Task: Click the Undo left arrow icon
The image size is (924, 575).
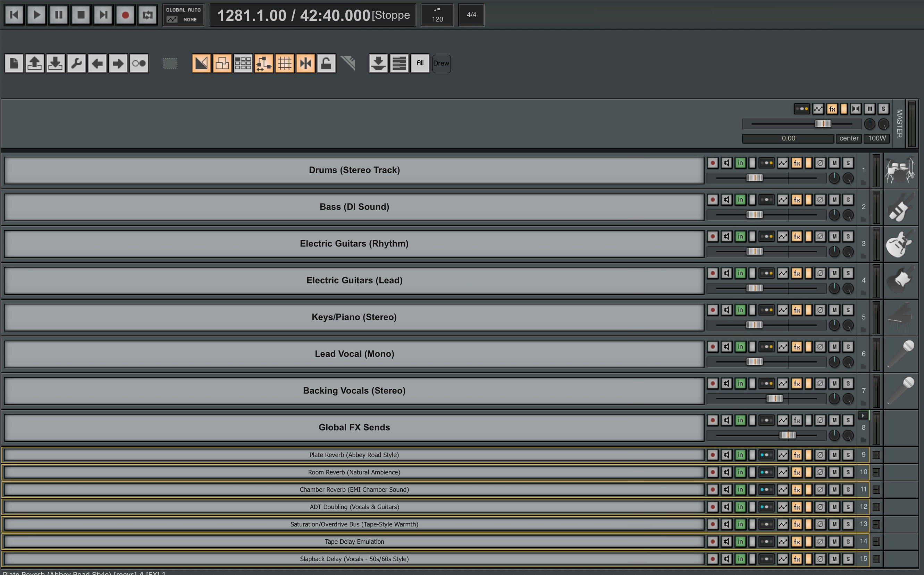Action: pyautogui.click(x=97, y=63)
